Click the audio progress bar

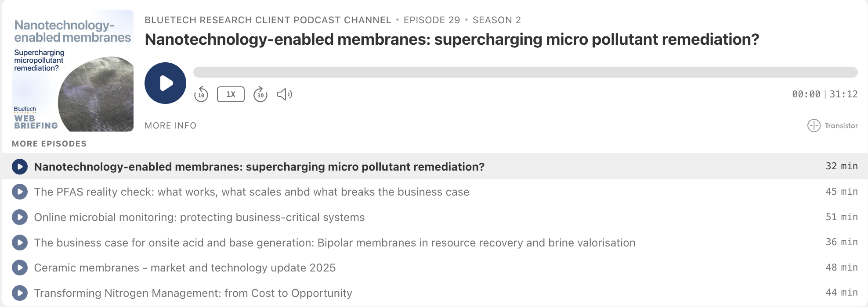[x=525, y=72]
